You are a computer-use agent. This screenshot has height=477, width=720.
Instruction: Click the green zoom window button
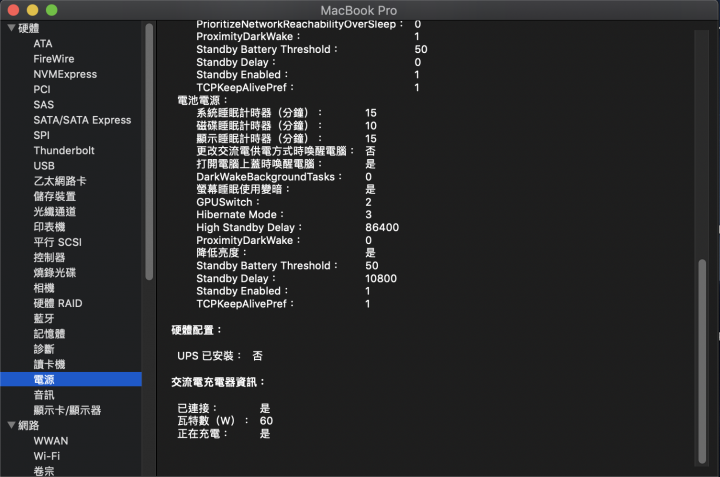point(52,10)
